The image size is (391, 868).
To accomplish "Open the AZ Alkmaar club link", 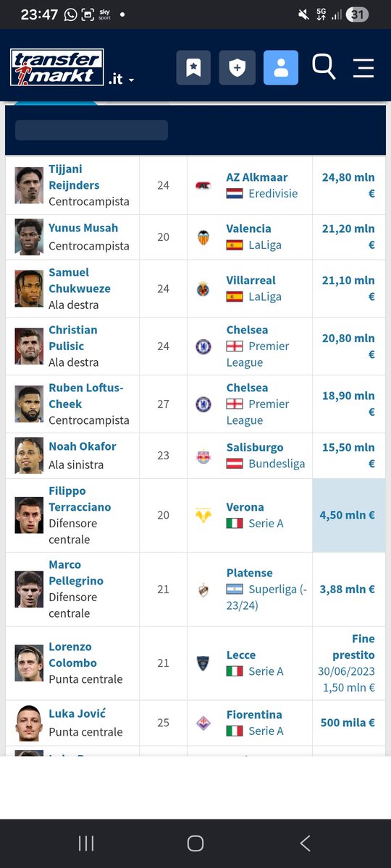I will pyautogui.click(x=257, y=177).
